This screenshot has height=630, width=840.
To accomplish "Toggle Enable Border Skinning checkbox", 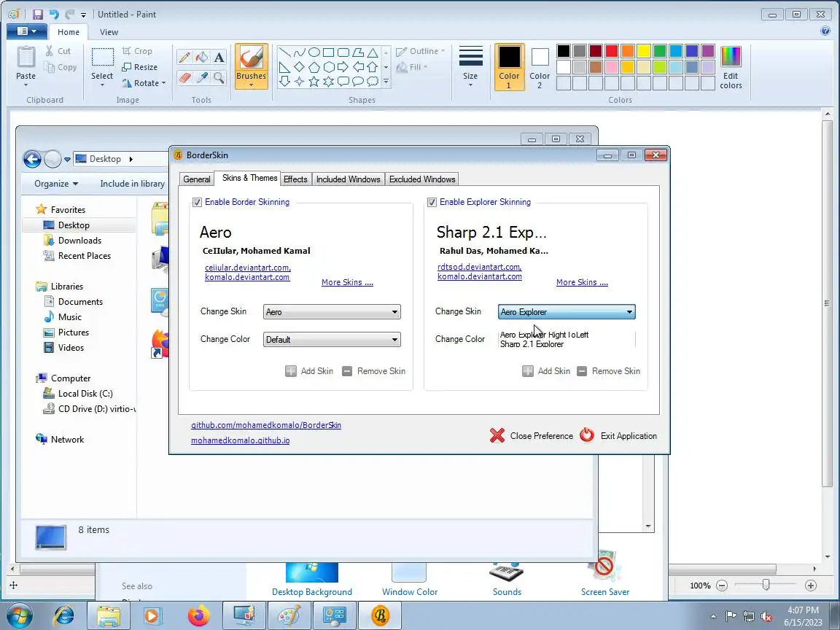I will pos(197,202).
